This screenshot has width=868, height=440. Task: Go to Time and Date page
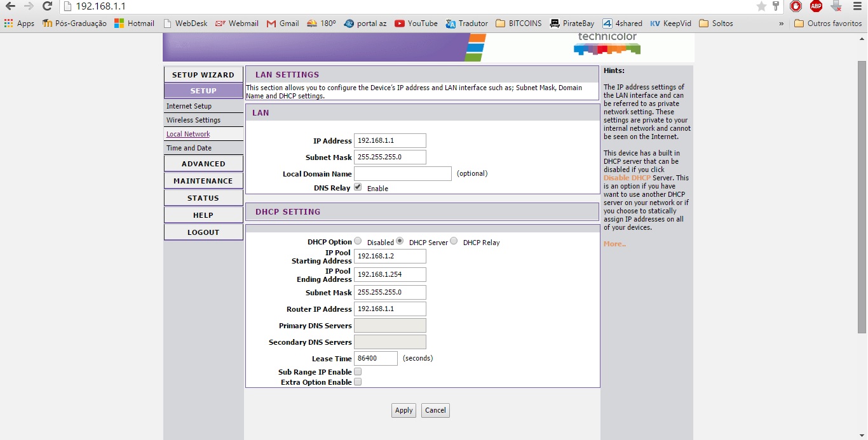pos(189,148)
